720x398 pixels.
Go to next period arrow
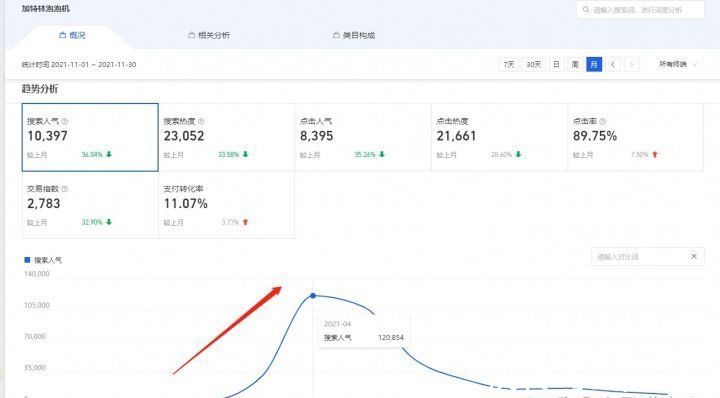[631, 64]
